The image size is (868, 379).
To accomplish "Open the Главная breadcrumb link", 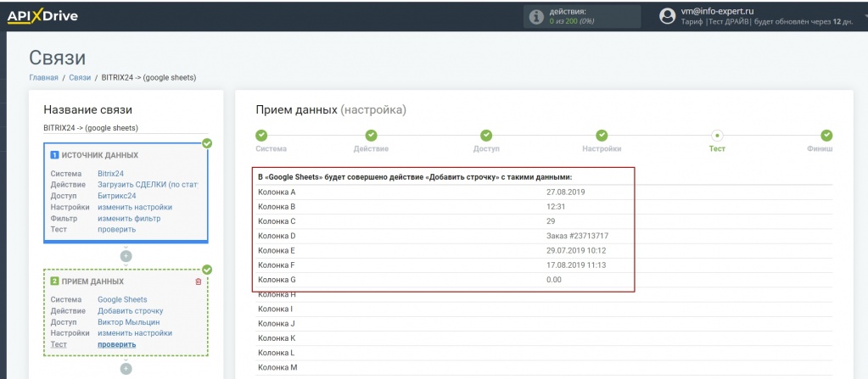I will pos(44,78).
